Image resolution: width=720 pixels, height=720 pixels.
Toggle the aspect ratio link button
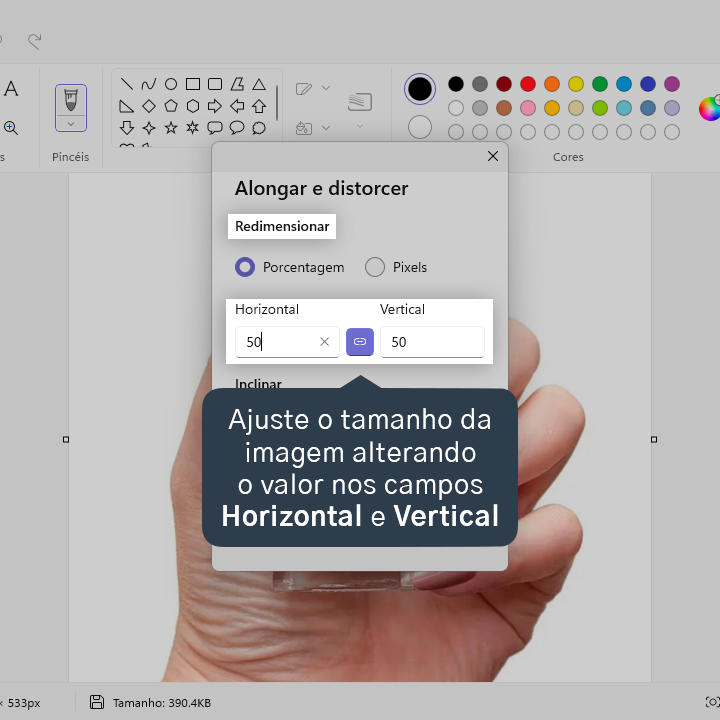360,342
